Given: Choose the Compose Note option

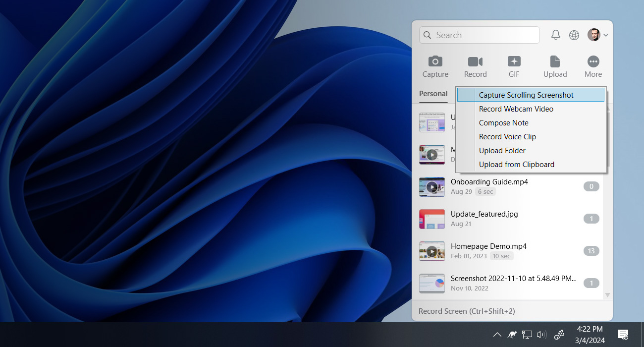Looking at the screenshot, I should 503,122.
